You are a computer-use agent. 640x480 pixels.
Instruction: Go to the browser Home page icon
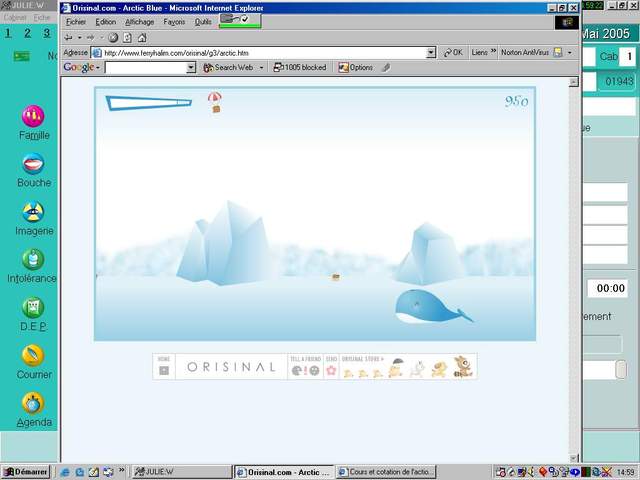point(142,38)
